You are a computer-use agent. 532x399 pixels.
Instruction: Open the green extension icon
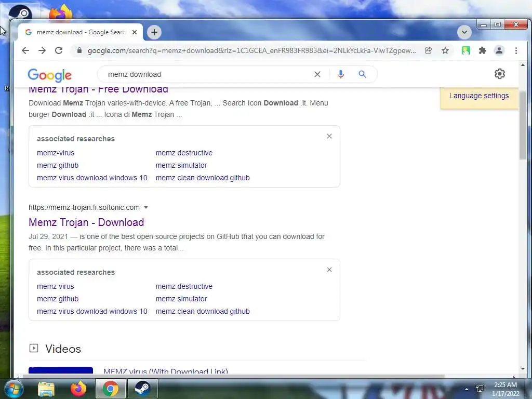466,50
